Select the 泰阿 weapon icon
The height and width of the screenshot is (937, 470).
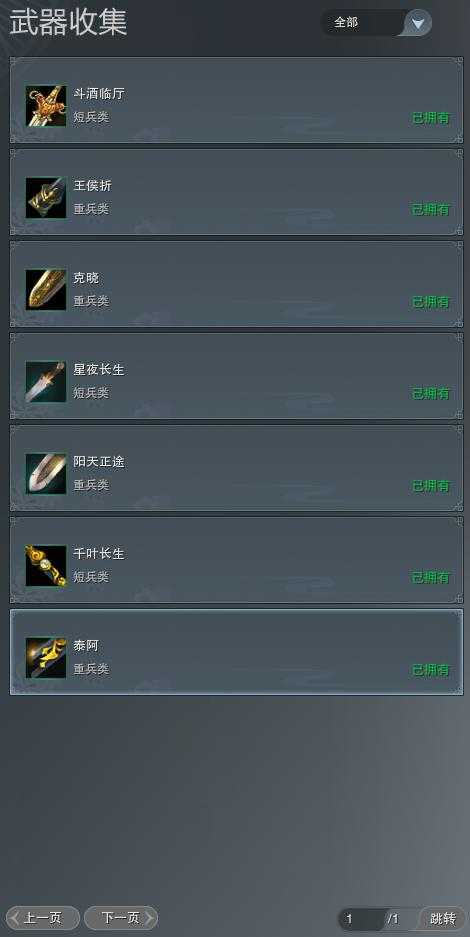(x=46, y=658)
